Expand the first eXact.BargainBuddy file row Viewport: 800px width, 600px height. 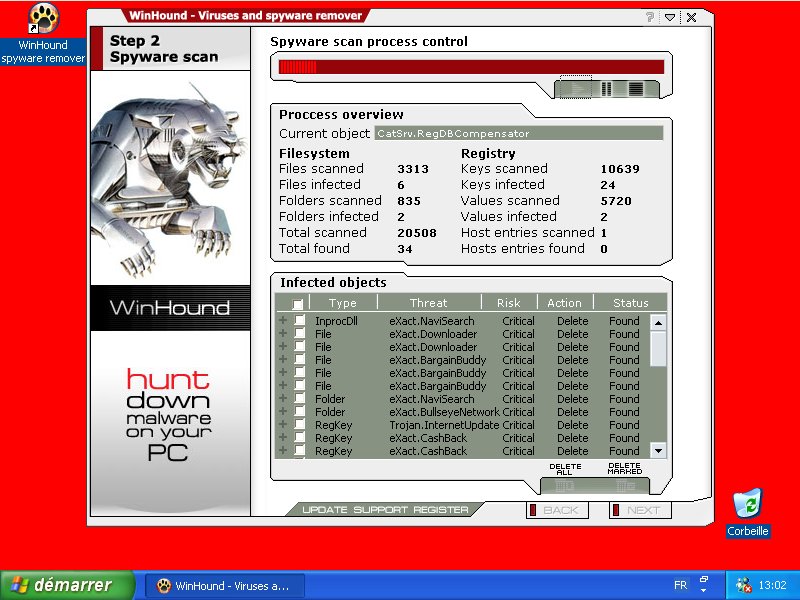[283, 360]
